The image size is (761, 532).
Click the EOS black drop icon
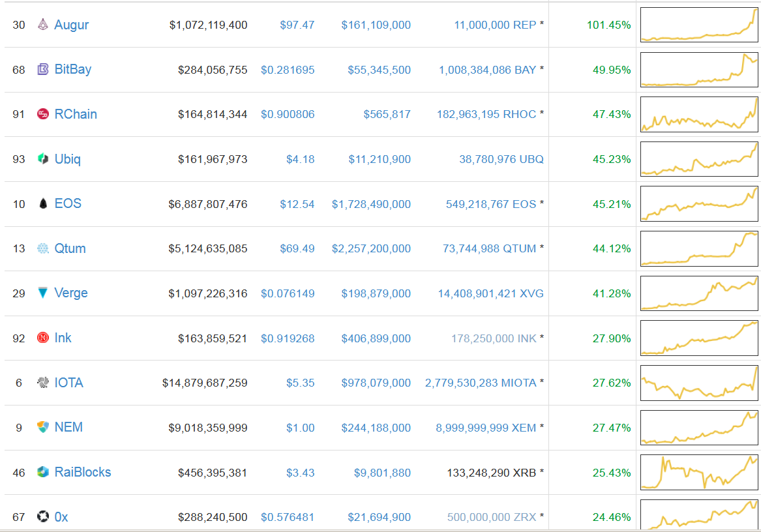pyautogui.click(x=42, y=203)
